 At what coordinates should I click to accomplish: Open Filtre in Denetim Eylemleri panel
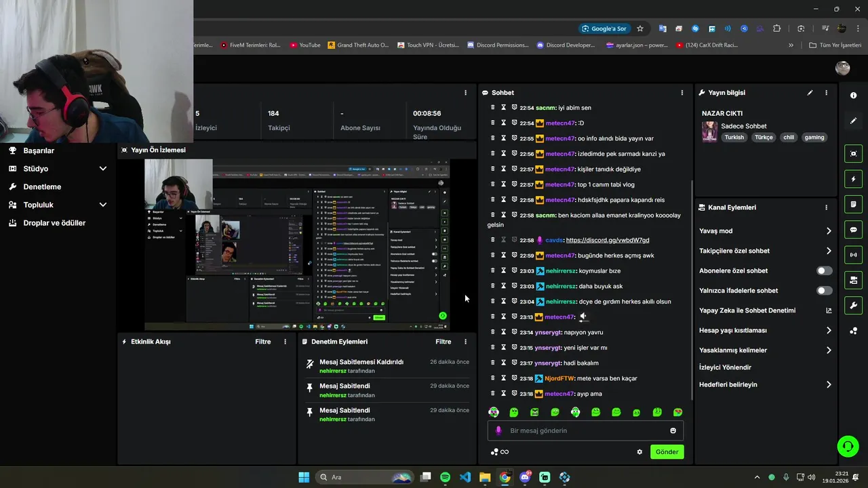(443, 342)
